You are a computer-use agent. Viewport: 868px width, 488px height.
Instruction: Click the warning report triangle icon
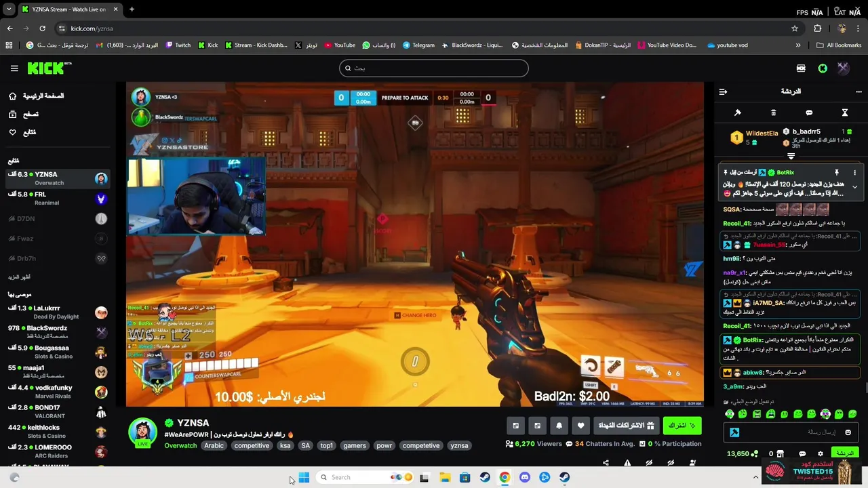pos(627,463)
